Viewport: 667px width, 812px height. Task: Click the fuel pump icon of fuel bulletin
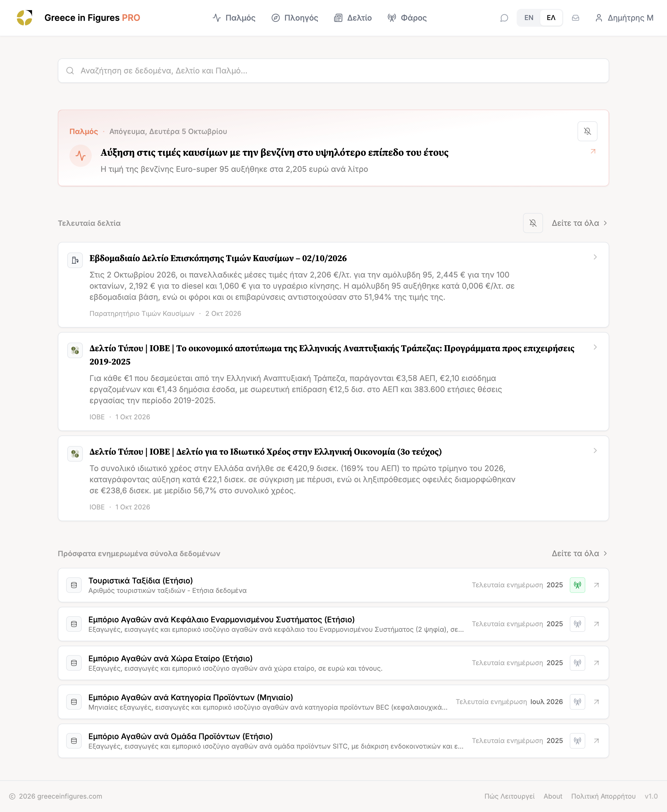click(75, 260)
